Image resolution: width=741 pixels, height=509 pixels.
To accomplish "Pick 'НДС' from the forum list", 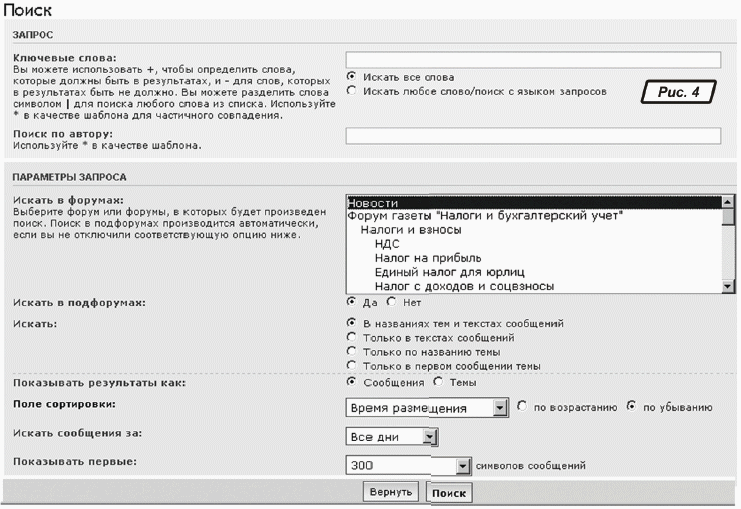I will pyautogui.click(x=386, y=243).
